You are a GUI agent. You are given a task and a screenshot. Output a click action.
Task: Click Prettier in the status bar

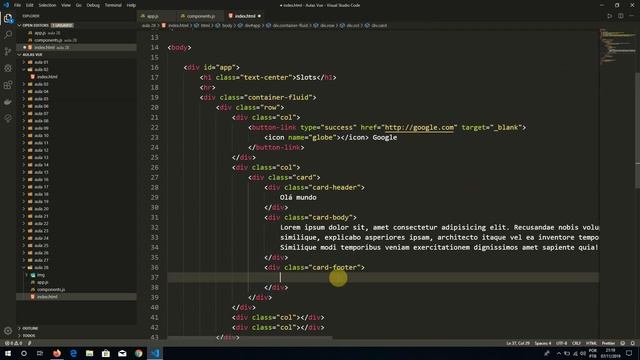(608, 343)
